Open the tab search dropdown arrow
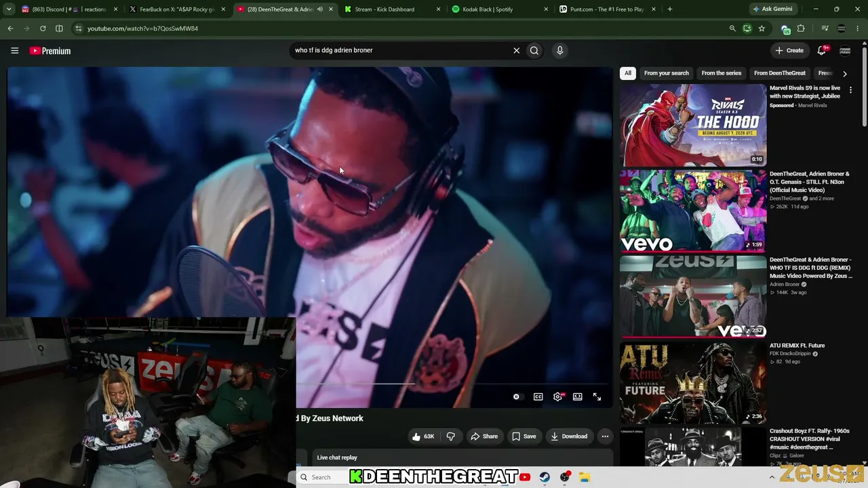Screen dimensions: 868x488 pyautogui.click(x=9, y=9)
